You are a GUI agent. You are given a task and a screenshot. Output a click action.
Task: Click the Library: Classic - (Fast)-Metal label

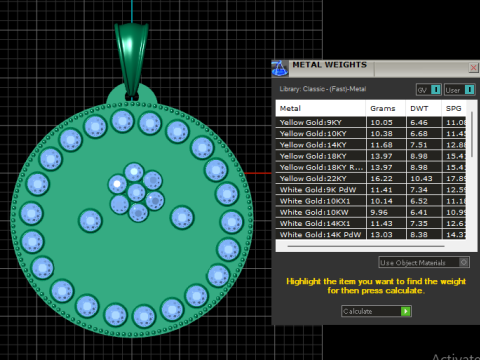tap(323, 89)
